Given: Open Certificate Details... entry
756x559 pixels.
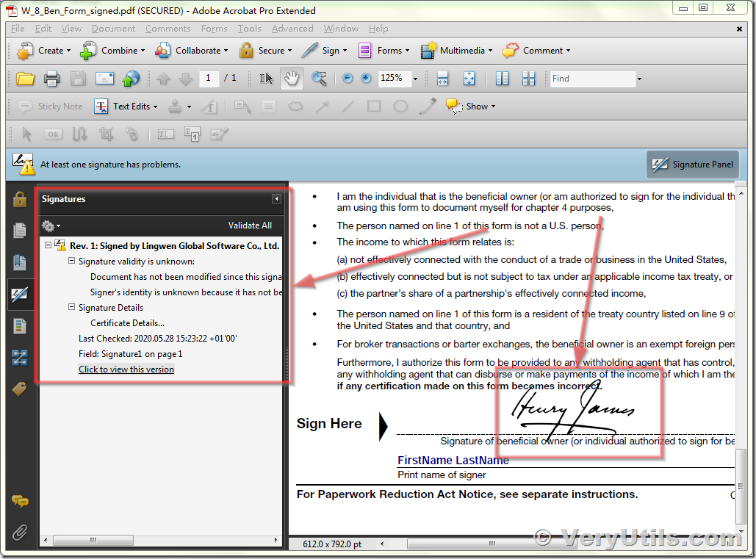Looking at the screenshot, I should tap(127, 323).
